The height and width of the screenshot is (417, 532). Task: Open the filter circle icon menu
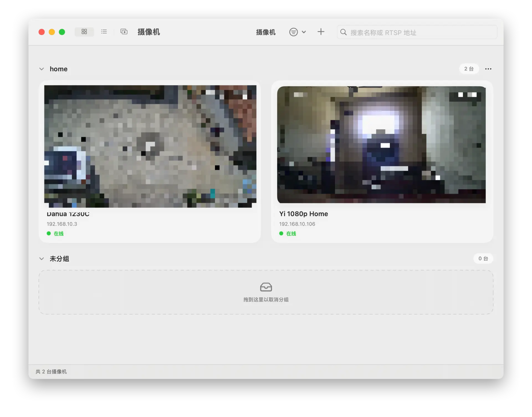[293, 32]
